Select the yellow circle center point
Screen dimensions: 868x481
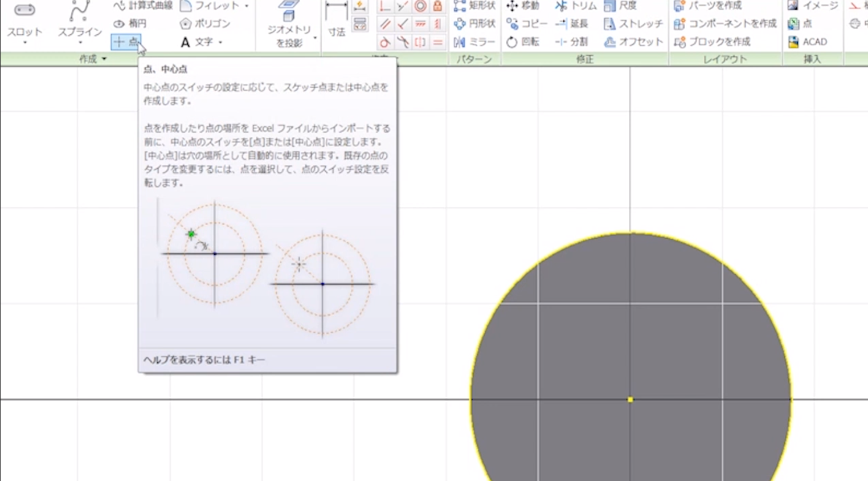[630, 400]
